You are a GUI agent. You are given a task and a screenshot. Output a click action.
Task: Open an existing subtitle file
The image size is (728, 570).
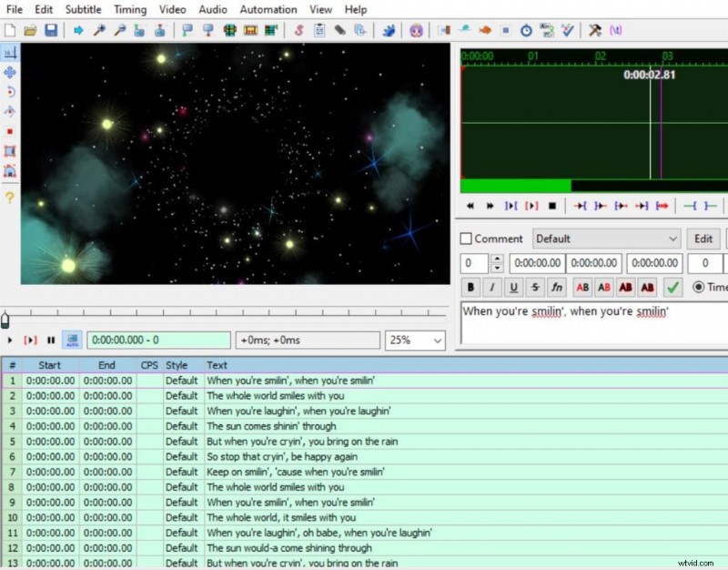[29, 30]
